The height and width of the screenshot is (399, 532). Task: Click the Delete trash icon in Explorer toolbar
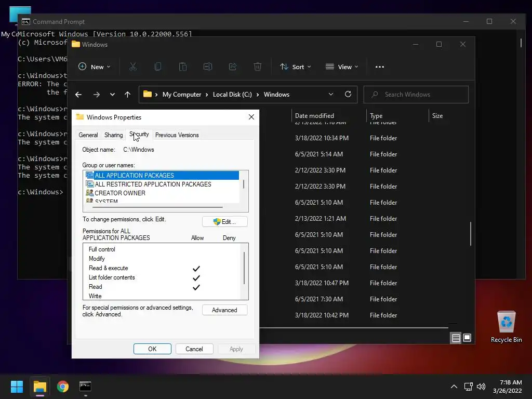coord(258,67)
